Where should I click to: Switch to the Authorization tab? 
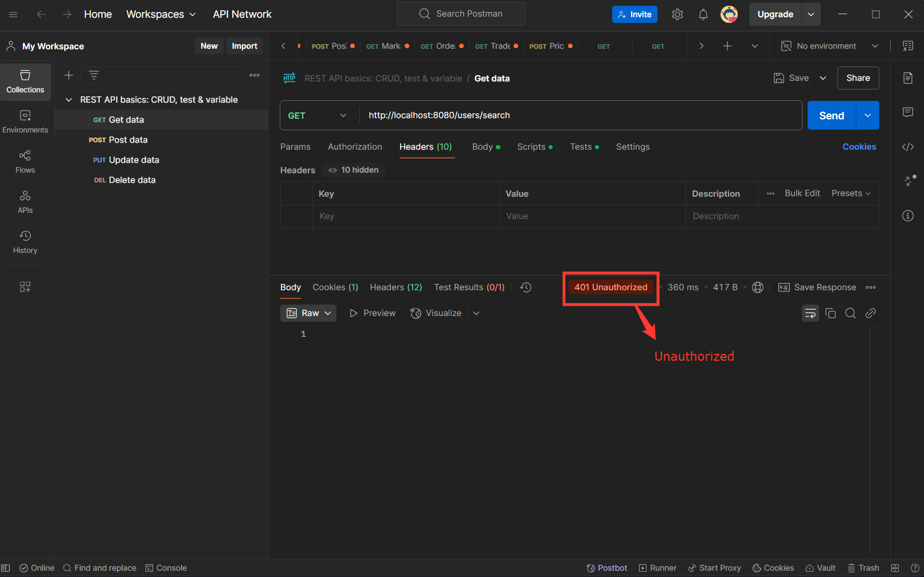pos(355,147)
